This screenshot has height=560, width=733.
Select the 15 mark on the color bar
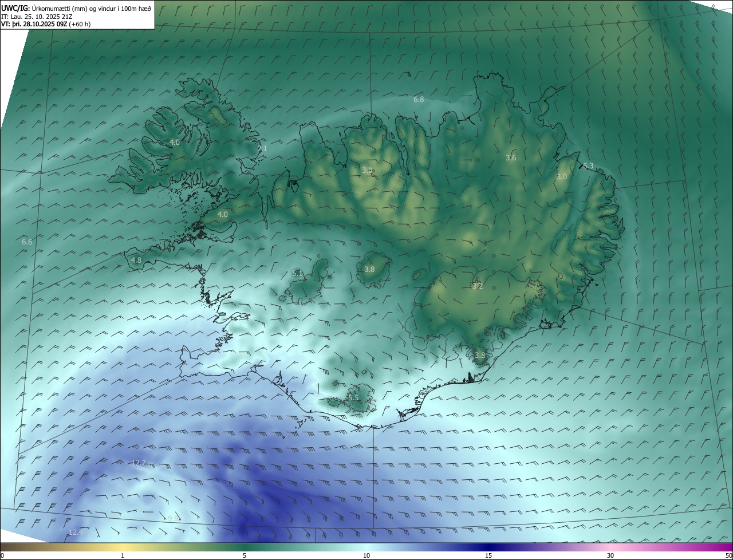click(x=488, y=555)
